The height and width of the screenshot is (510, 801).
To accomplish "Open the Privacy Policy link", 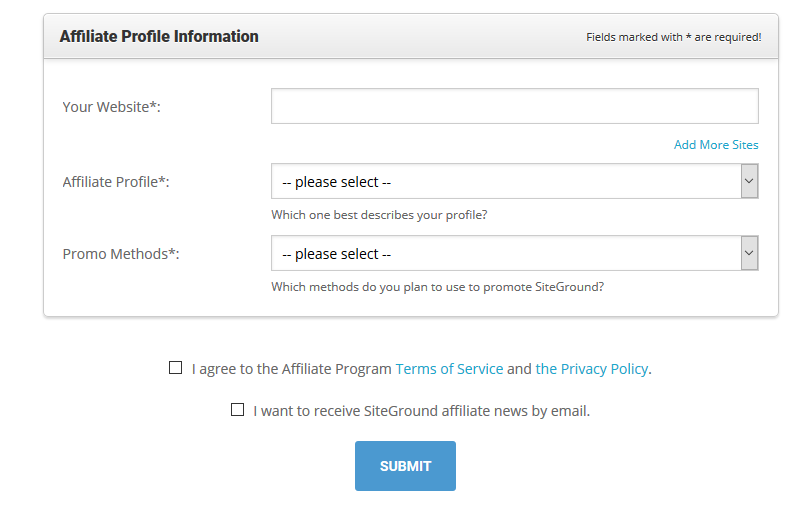I will click(592, 369).
